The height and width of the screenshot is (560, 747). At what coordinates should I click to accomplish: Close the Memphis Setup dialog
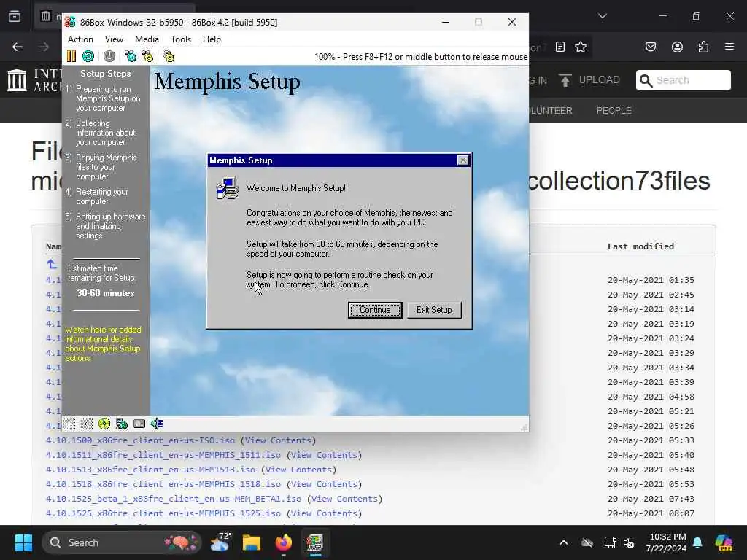[x=462, y=160]
